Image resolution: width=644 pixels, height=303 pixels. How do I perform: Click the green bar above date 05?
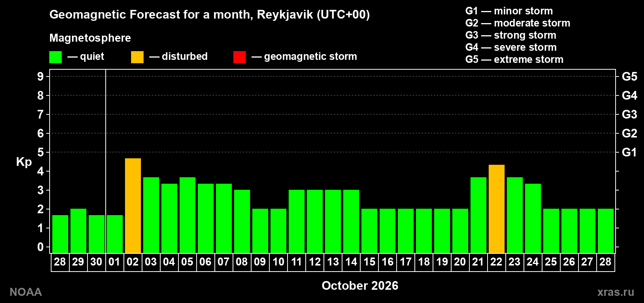pos(188,215)
